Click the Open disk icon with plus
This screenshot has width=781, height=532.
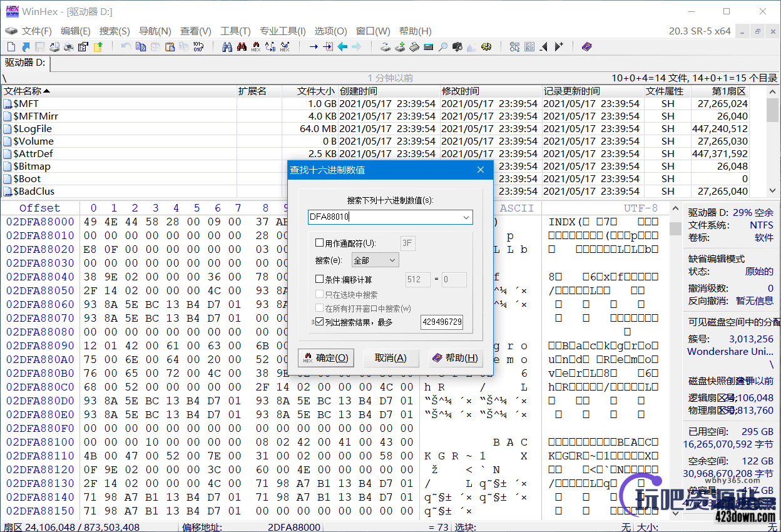[x=400, y=47]
